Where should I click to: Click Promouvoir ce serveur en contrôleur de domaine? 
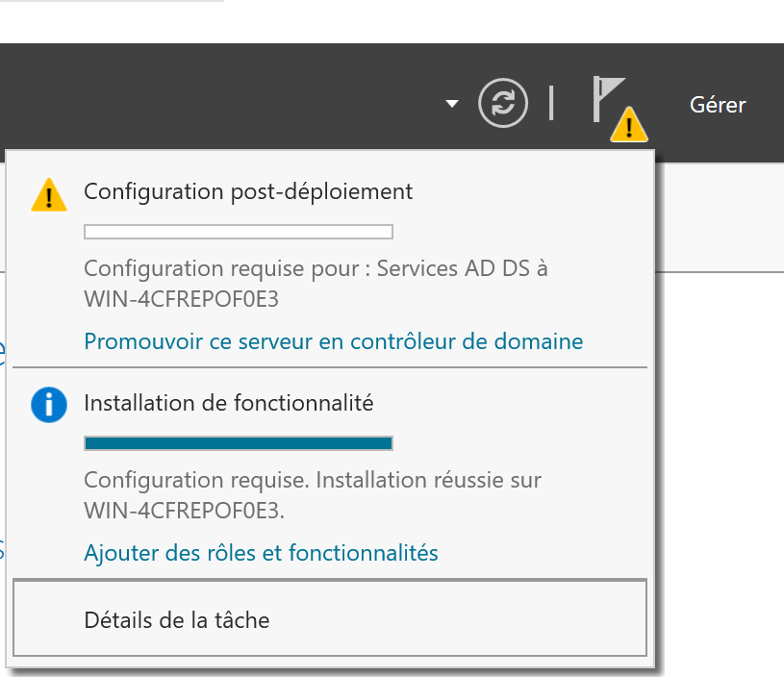pos(333,341)
